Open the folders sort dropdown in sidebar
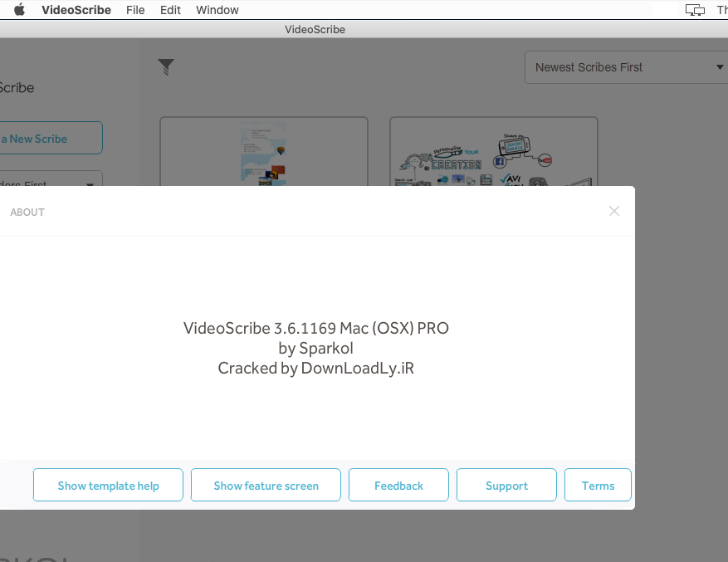Image resolution: width=728 pixels, height=562 pixels. tap(51, 178)
